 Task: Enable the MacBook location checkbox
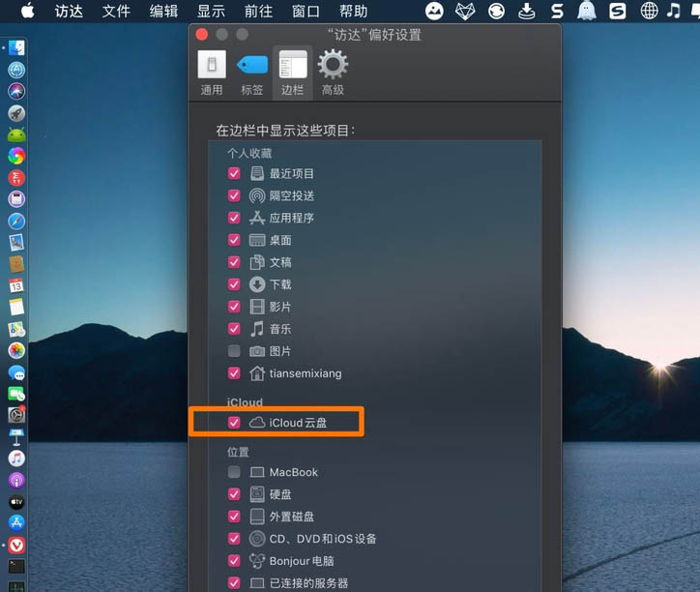[234, 472]
